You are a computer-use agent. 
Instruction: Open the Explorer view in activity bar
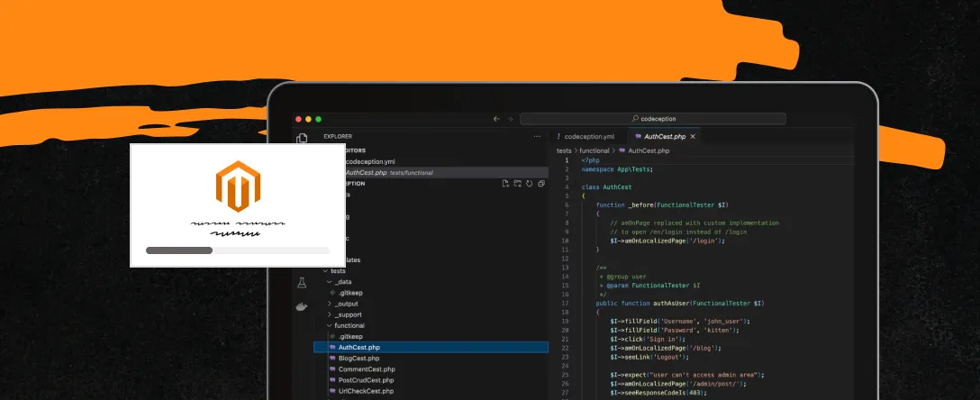click(302, 137)
